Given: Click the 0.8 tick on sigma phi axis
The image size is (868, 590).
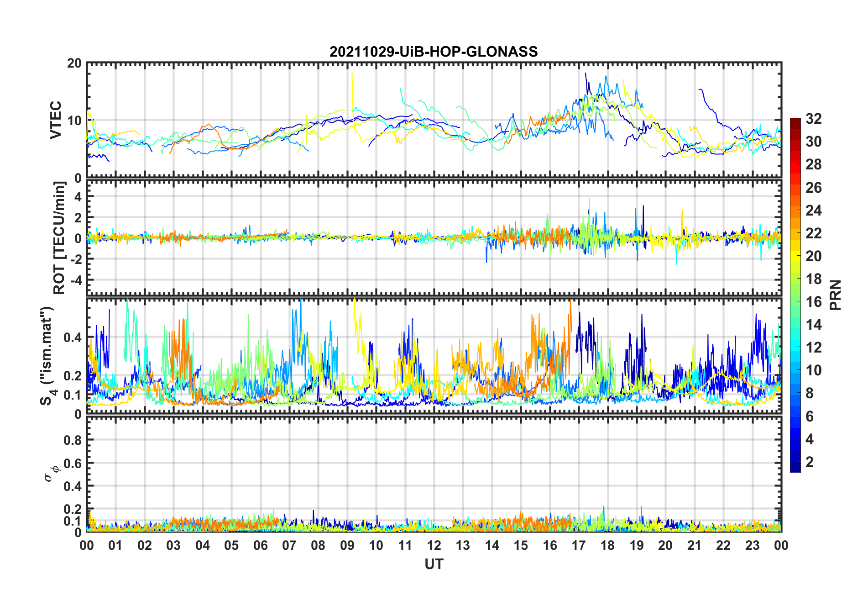Looking at the screenshot, I should point(72,440).
